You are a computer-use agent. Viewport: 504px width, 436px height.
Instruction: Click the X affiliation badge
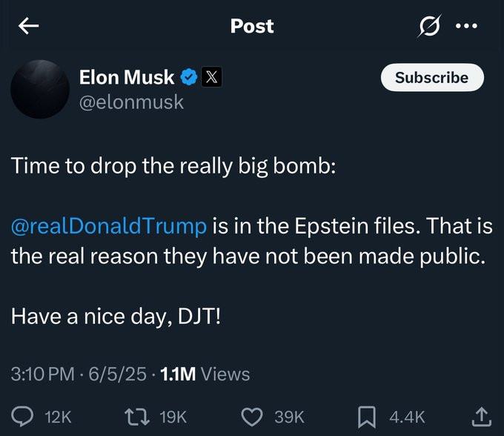[x=210, y=77]
